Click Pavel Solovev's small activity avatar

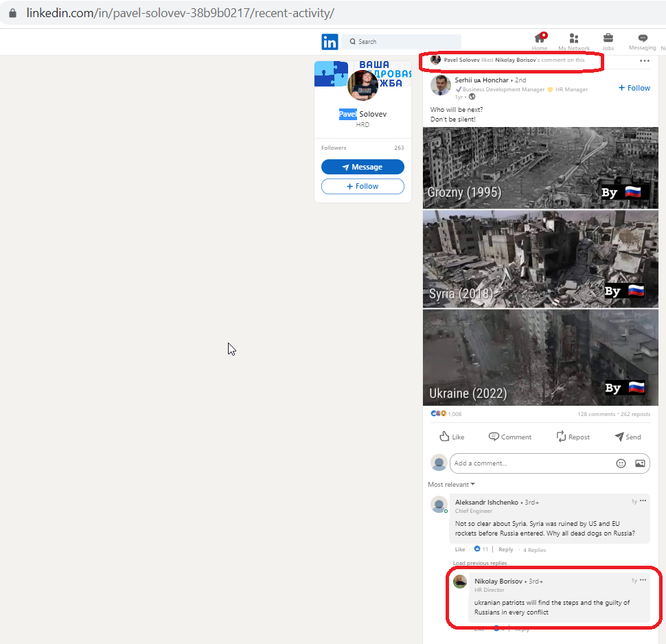click(435, 60)
